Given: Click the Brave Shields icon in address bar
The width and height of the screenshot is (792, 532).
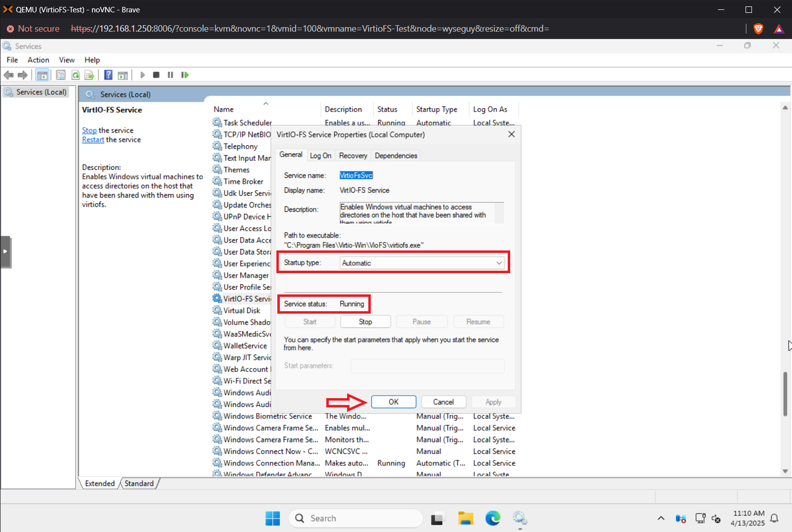Looking at the screenshot, I should [x=758, y=29].
